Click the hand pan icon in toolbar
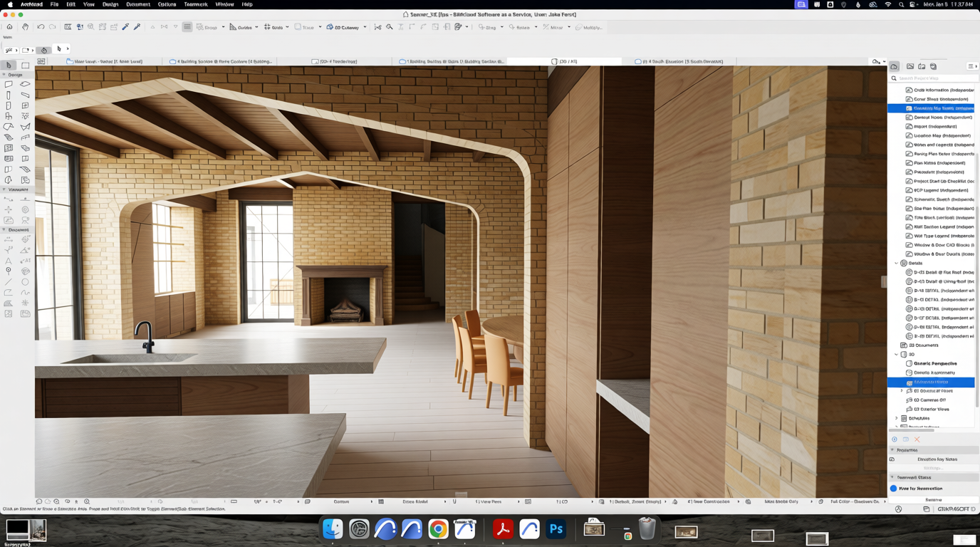This screenshot has height=547, width=980. pos(25,27)
